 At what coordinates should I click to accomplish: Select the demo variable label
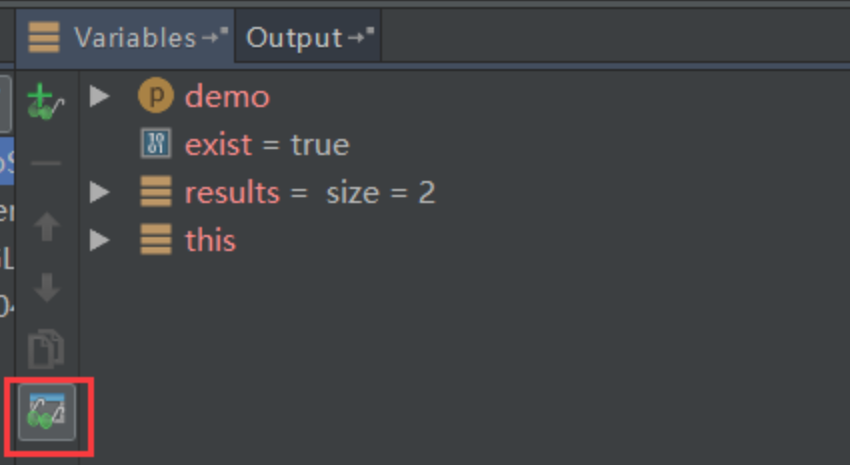coord(227,97)
